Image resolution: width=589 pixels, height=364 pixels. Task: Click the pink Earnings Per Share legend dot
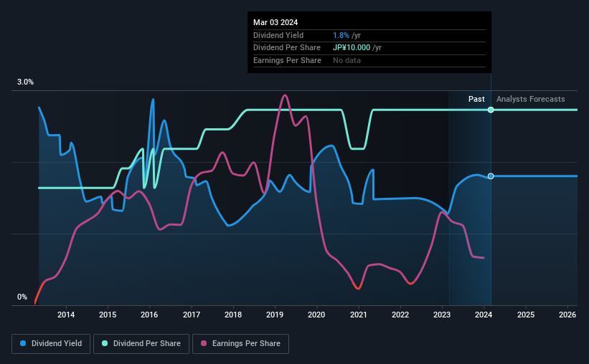click(204, 343)
